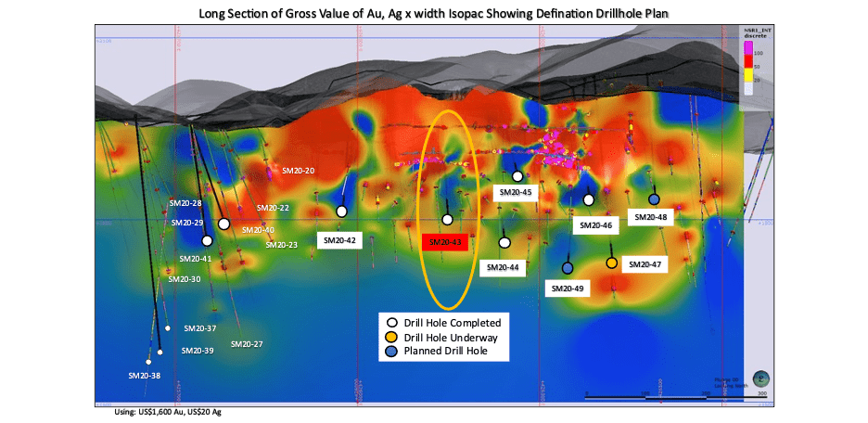Click the orange Drill Hole Underway legend circle

[x=391, y=337]
